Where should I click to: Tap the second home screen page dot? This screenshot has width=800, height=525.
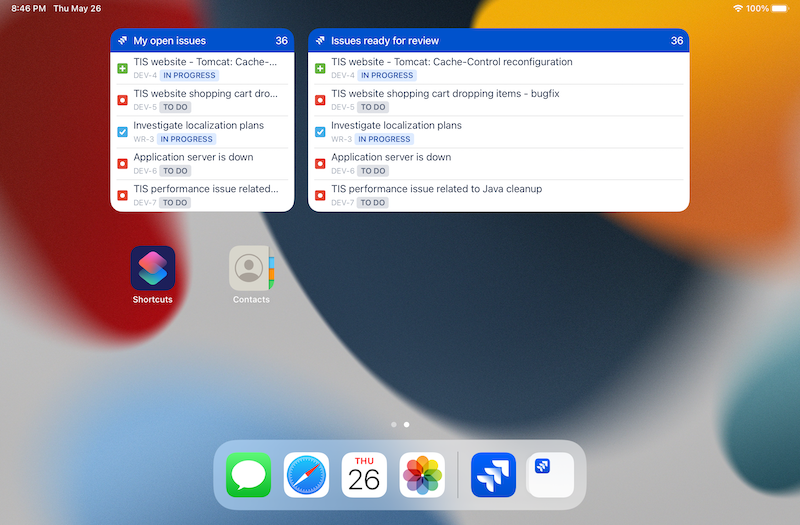[x=406, y=424]
